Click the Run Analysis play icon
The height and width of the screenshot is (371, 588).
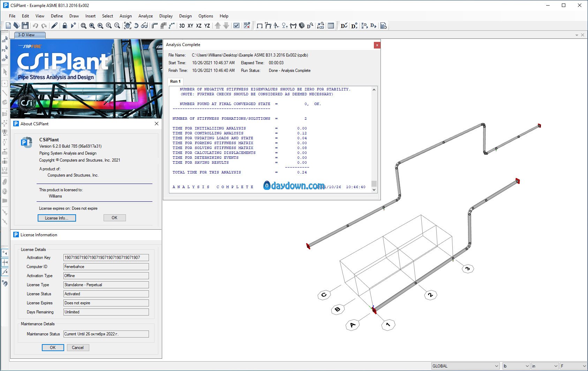click(73, 25)
